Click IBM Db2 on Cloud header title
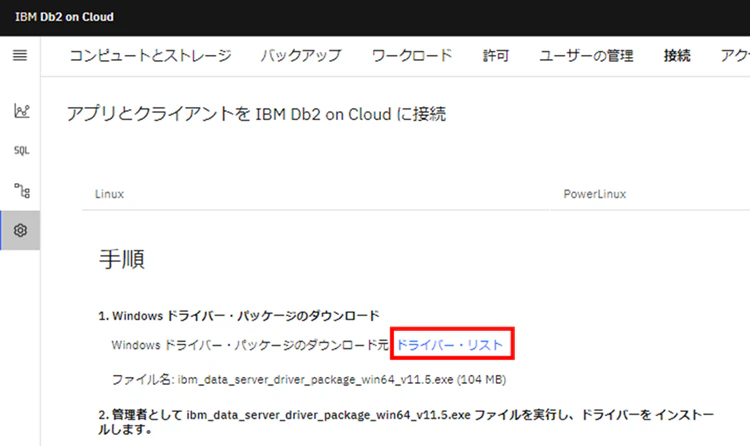750x446 pixels. point(65,17)
